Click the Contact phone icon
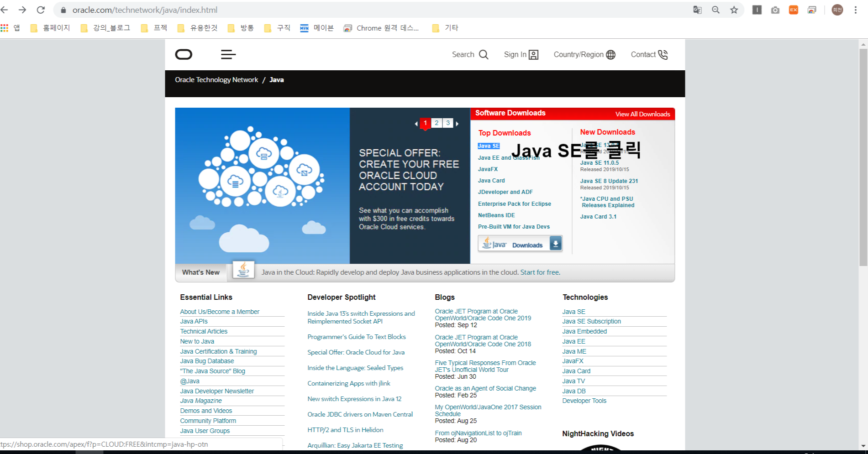Viewport: 868px width, 454px height. pos(663,55)
